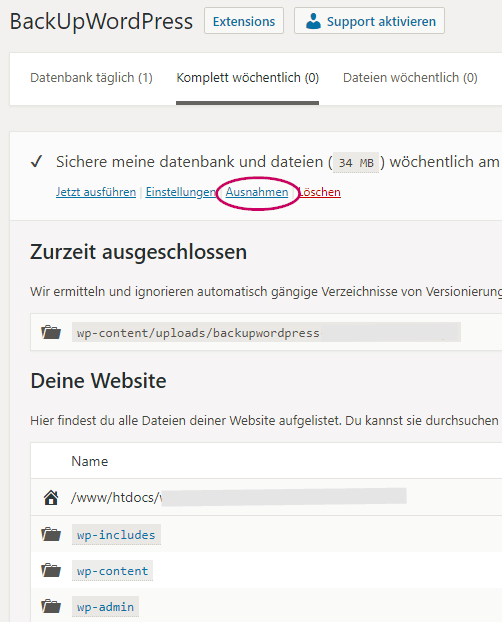The height and width of the screenshot is (622, 502).
Task: Click the Jetzt ausführen link
Action: click(x=96, y=192)
